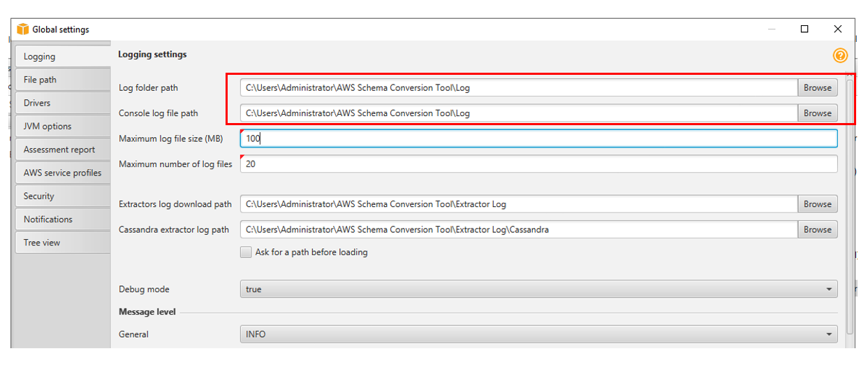The image size is (868, 372).
Task: Switch to the Logging tab
Action: point(63,56)
